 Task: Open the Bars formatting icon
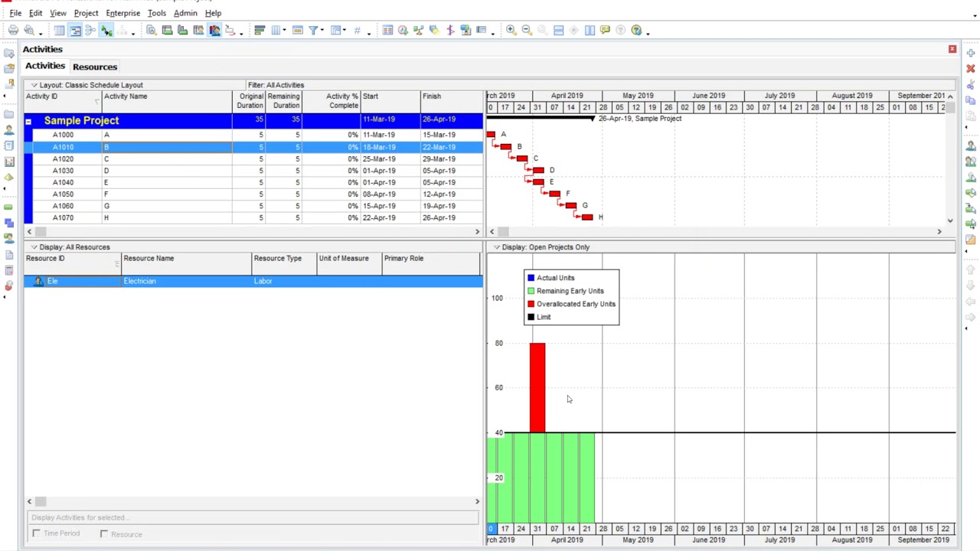260,31
